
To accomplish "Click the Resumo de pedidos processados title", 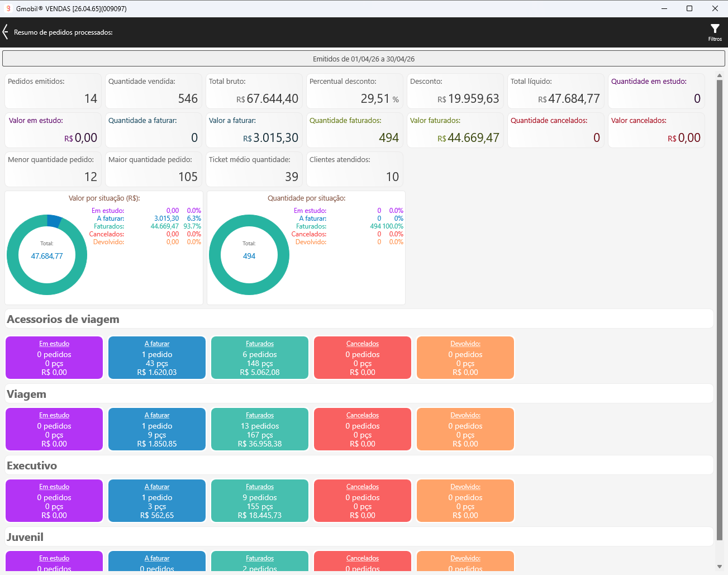I will (63, 32).
